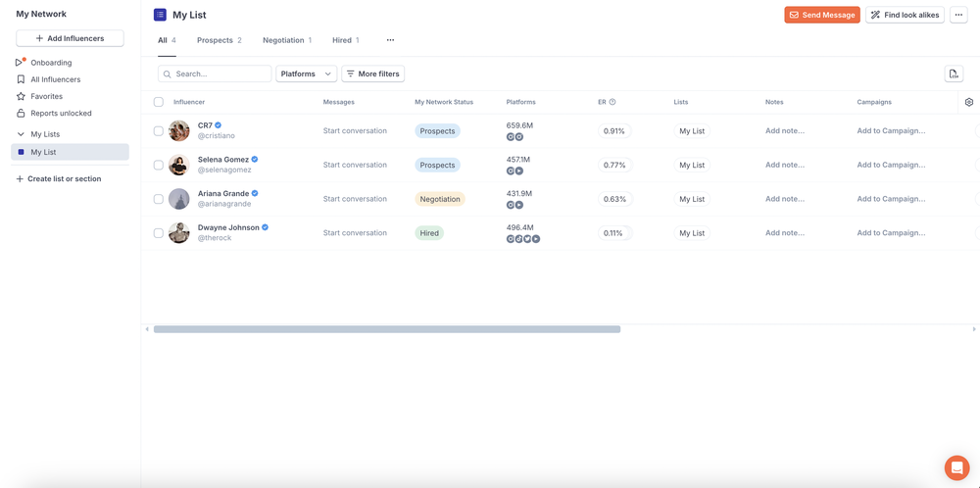Click Dwayne Johnson's platform icons
The height and width of the screenshot is (488, 980).
point(523,239)
